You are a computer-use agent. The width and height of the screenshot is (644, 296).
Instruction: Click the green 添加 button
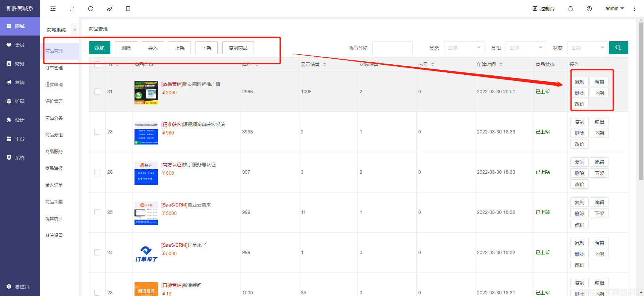point(99,48)
